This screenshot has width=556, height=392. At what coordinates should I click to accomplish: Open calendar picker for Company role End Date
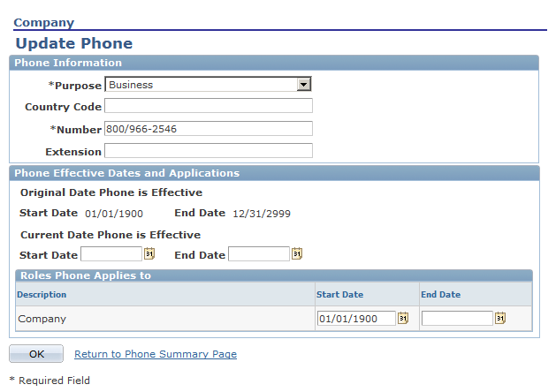[500, 318]
